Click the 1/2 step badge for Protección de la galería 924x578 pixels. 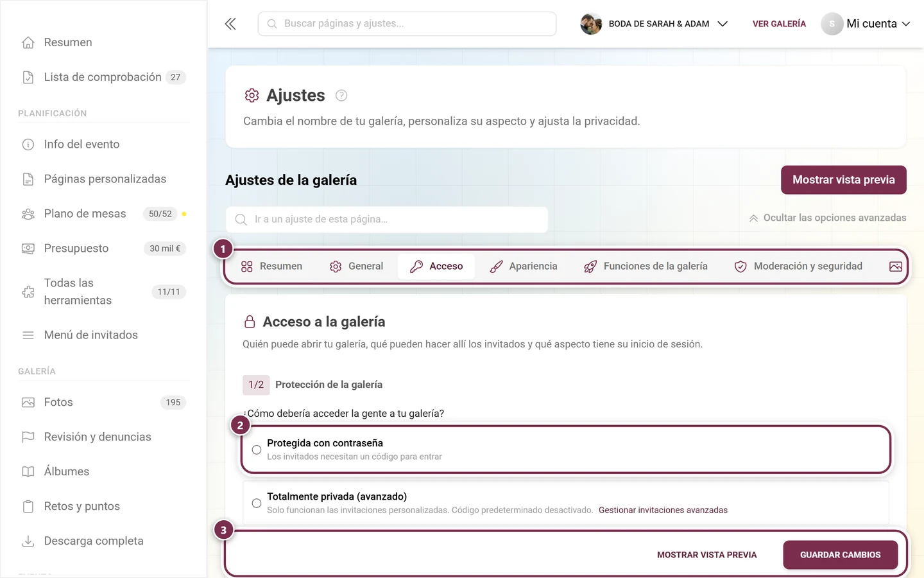point(256,385)
